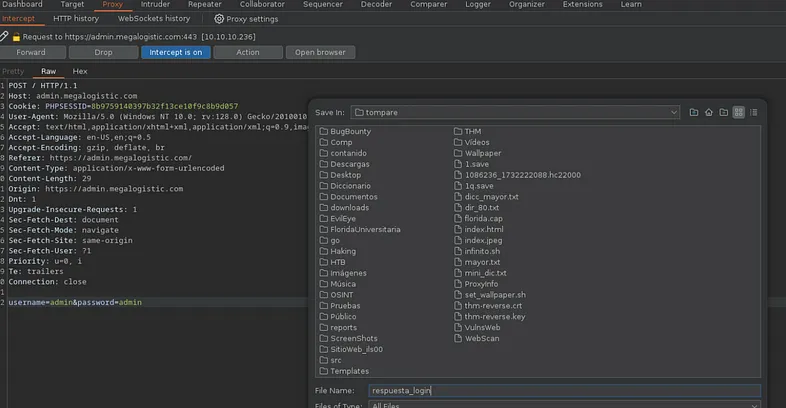Screen dimensions: 786x408
Task: Click the username=admin&password=admin request body line
Action: (75, 302)
